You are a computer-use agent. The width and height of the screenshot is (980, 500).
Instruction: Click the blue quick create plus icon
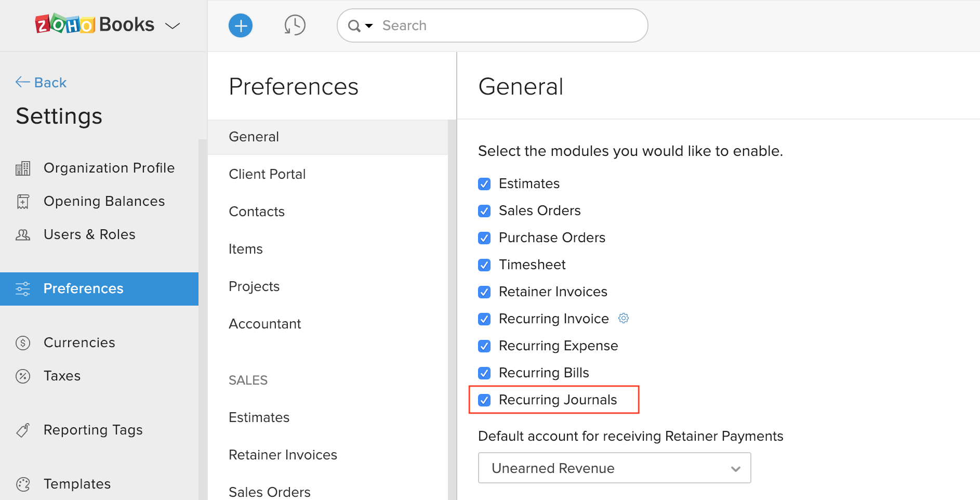241,25
